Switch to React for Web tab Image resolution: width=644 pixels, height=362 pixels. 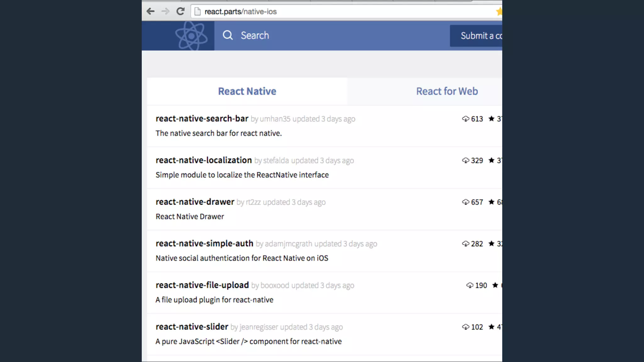tap(447, 91)
